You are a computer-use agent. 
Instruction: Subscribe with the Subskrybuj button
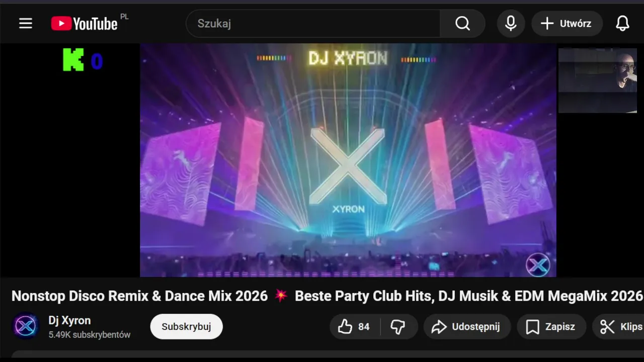pyautogui.click(x=187, y=327)
